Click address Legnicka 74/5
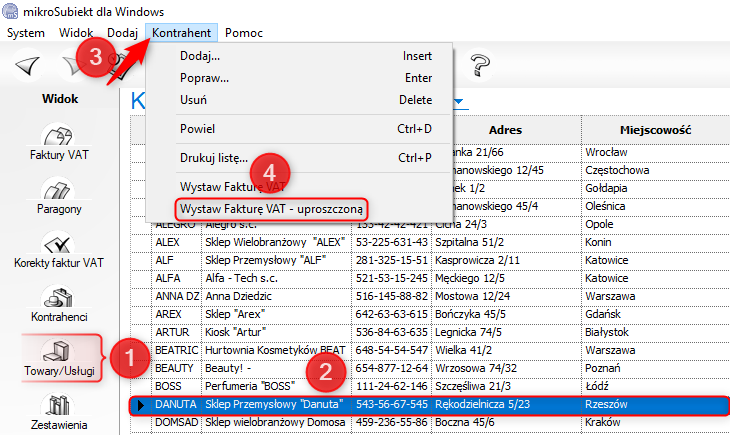The width and height of the screenshot is (730, 435). click(506, 332)
